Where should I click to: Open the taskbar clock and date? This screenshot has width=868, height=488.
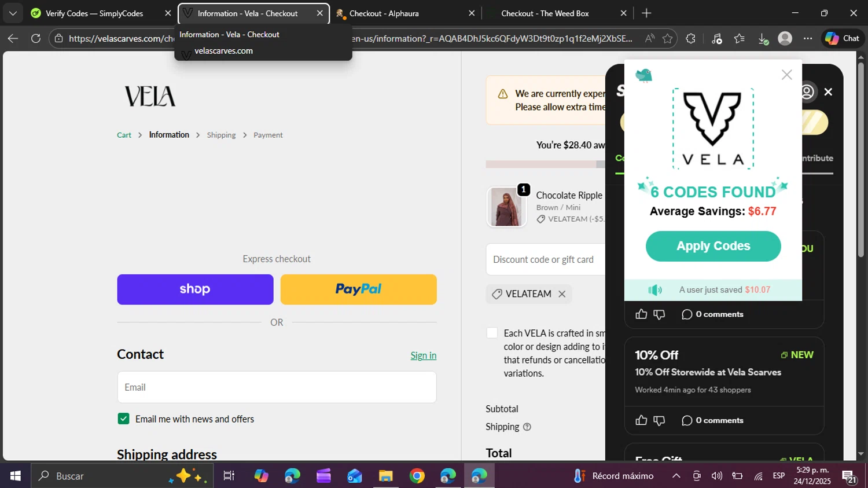(812, 476)
